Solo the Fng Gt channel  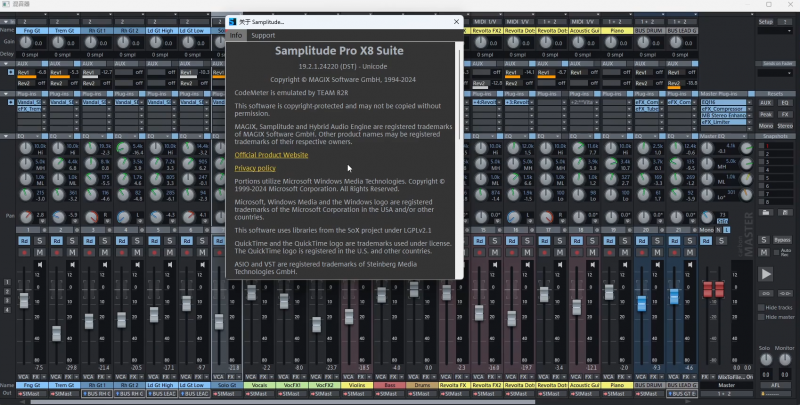point(39,241)
